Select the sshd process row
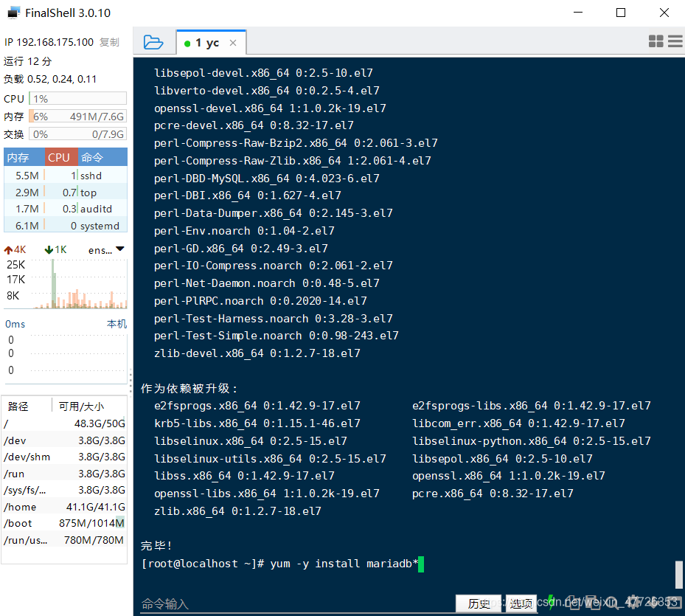Viewport: 685px width, 616px height. click(64, 176)
